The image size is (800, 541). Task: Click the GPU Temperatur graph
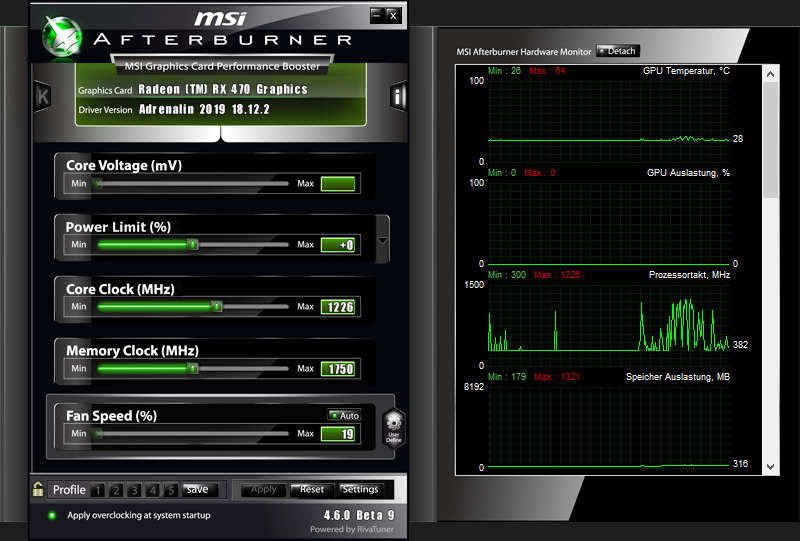point(609,121)
